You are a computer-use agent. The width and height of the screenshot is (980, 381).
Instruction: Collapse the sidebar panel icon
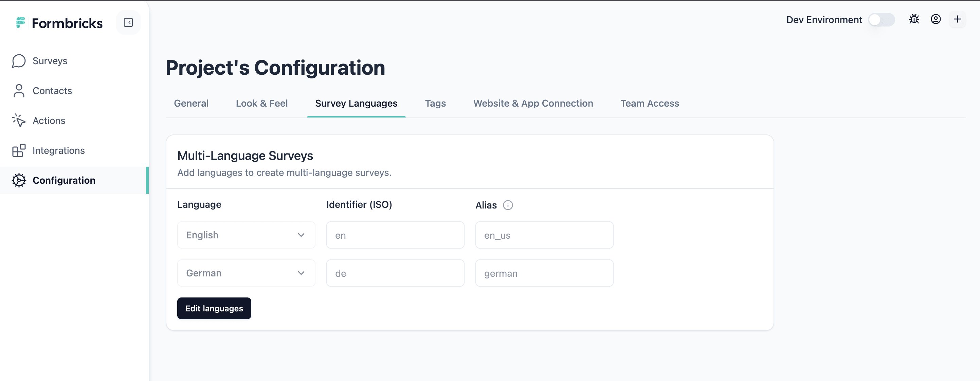coord(128,23)
